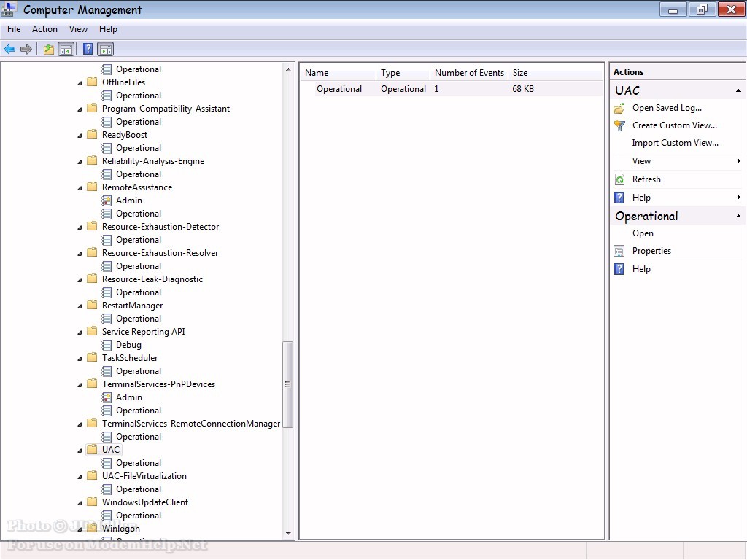Collapse the UAC tree node
Image resolution: width=747 pixels, height=560 pixels.
coord(80,451)
